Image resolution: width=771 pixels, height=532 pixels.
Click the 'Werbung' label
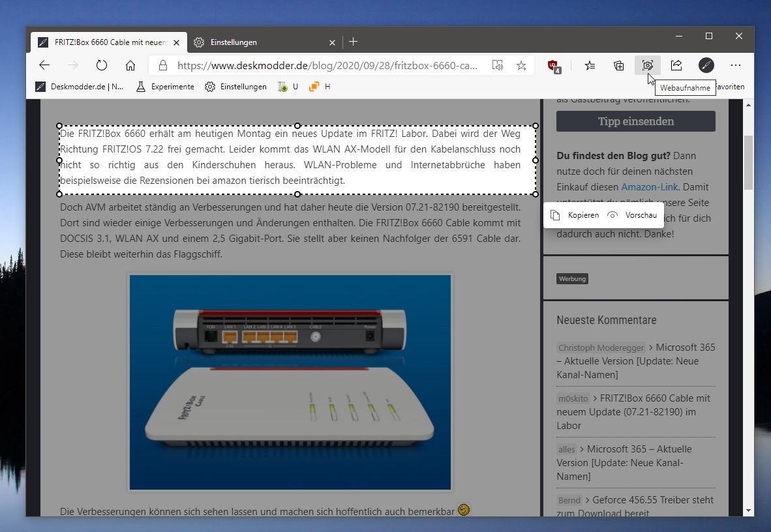click(x=572, y=279)
